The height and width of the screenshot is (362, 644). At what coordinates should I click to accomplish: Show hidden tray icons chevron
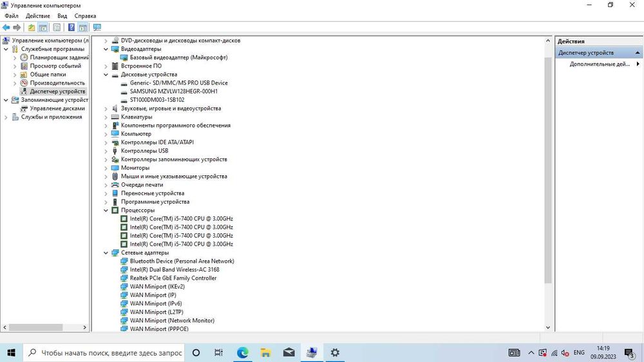tap(531, 353)
